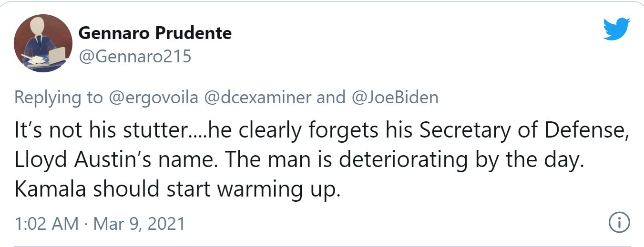Click Gennaro Prudente's profile avatar

pyautogui.click(x=43, y=43)
